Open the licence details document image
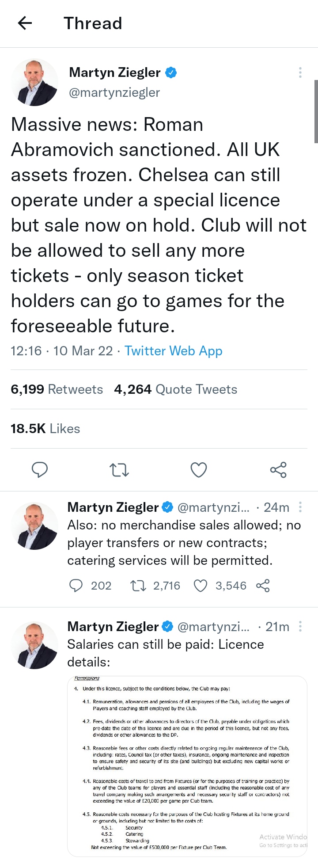 (x=187, y=765)
